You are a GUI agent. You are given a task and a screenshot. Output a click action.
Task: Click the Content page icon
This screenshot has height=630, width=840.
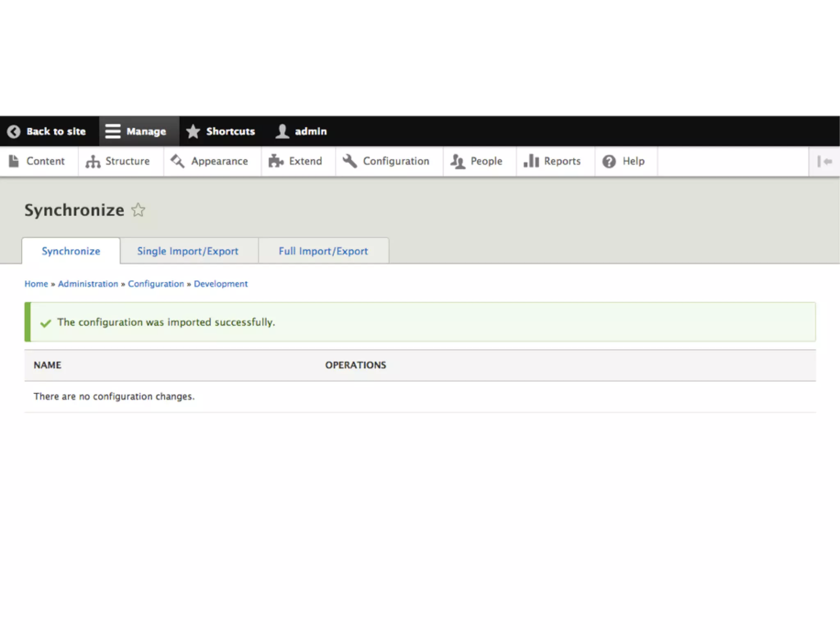pos(14,161)
